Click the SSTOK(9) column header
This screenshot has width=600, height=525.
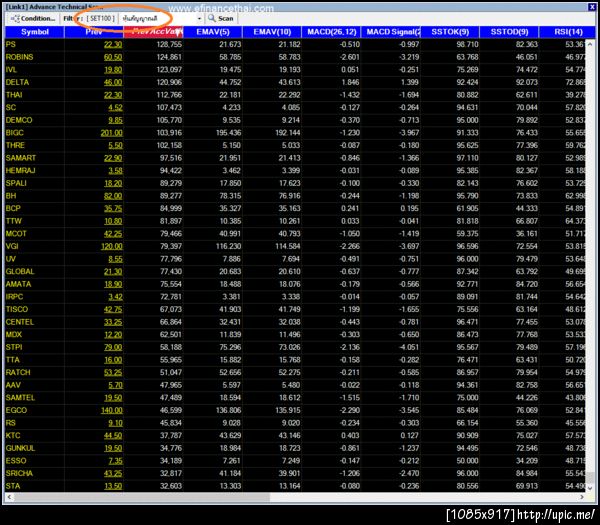point(450,32)
